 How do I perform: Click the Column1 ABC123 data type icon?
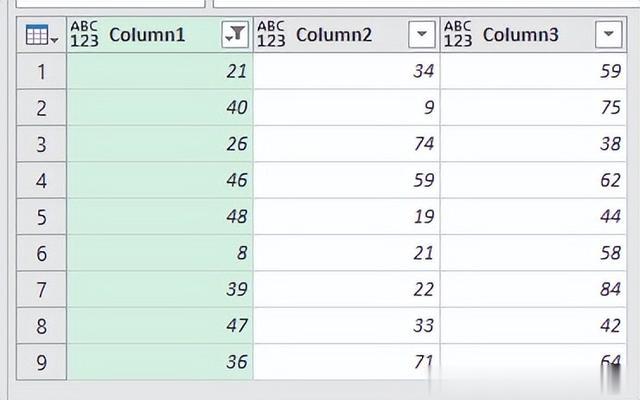84,35
